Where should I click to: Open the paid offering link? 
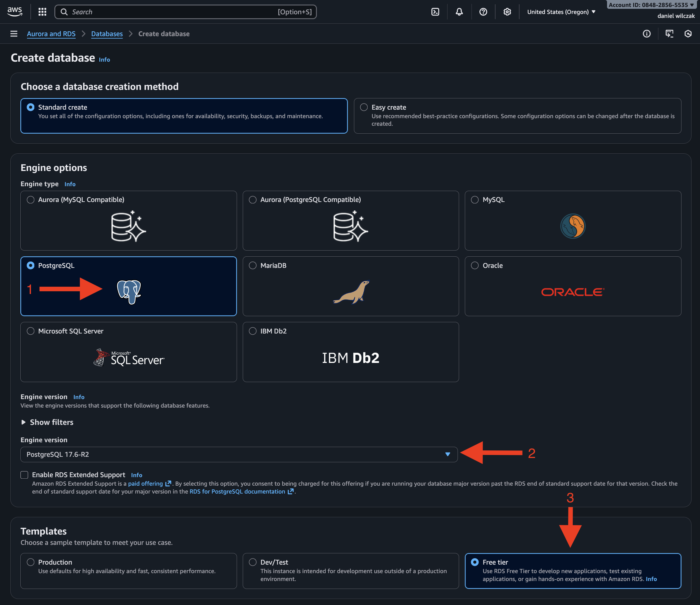[x=146, y=484]
